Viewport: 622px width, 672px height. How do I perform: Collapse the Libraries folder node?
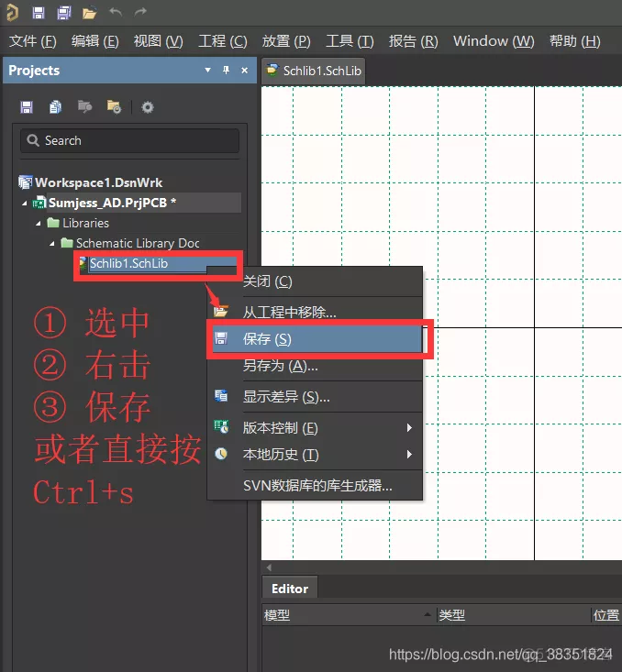[39, 224]
